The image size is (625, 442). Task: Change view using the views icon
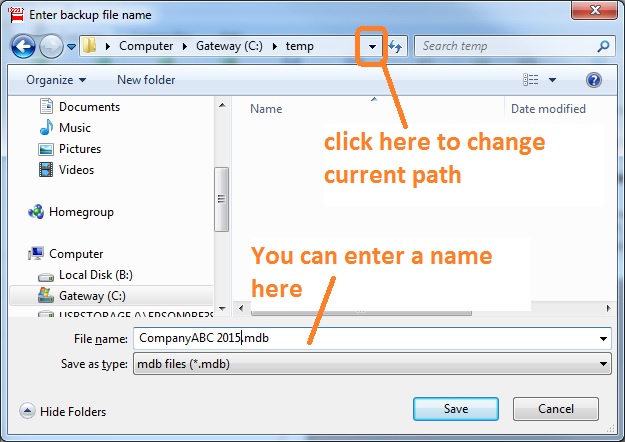[531, 80]
